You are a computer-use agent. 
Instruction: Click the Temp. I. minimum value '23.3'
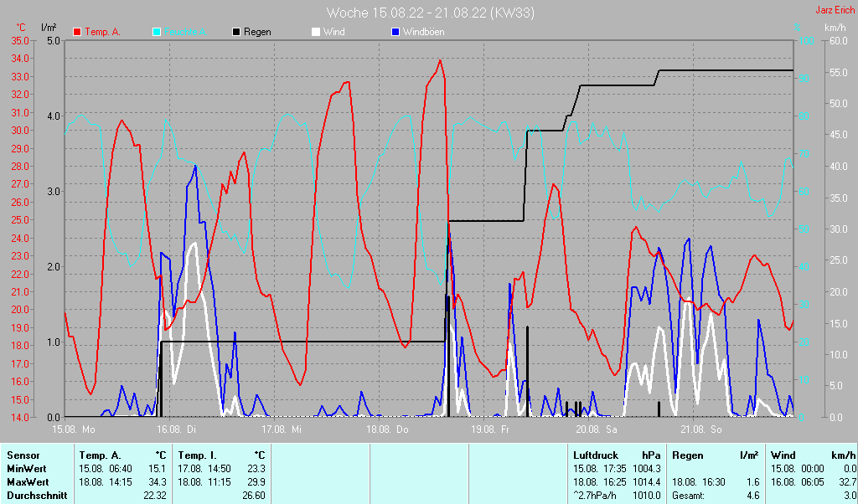pos(256,469)
